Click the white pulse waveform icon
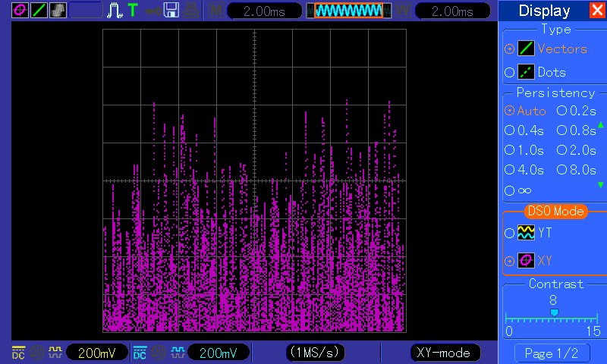 click(x=115, y=11)
